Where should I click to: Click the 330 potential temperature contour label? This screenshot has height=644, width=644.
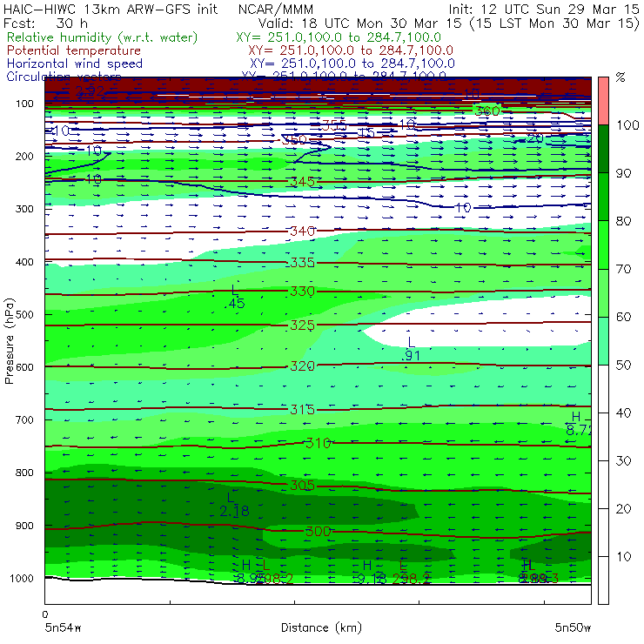click(x=302, y=292)
